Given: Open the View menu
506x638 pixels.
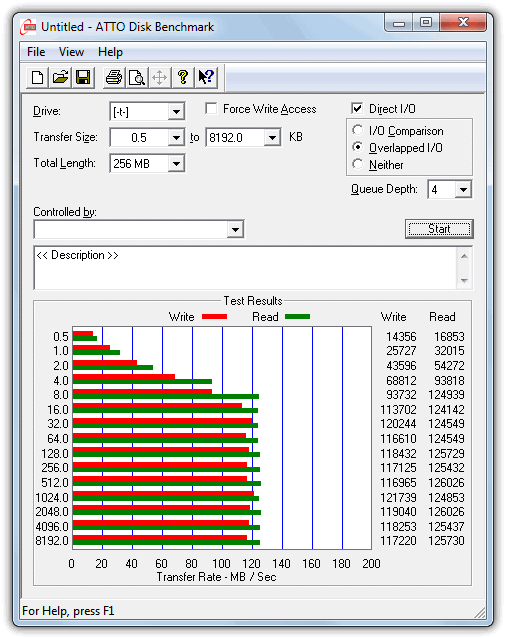Looking at the screenshot, I should 71,52.
